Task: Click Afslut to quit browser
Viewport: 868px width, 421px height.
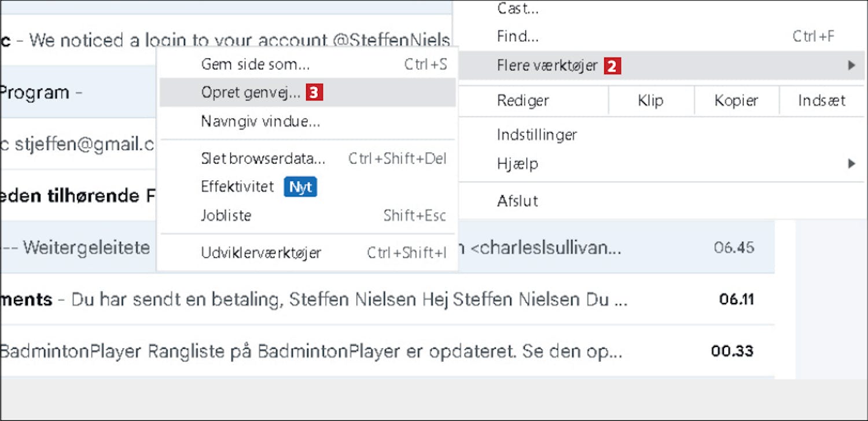Action: click(x=517, y=201)
